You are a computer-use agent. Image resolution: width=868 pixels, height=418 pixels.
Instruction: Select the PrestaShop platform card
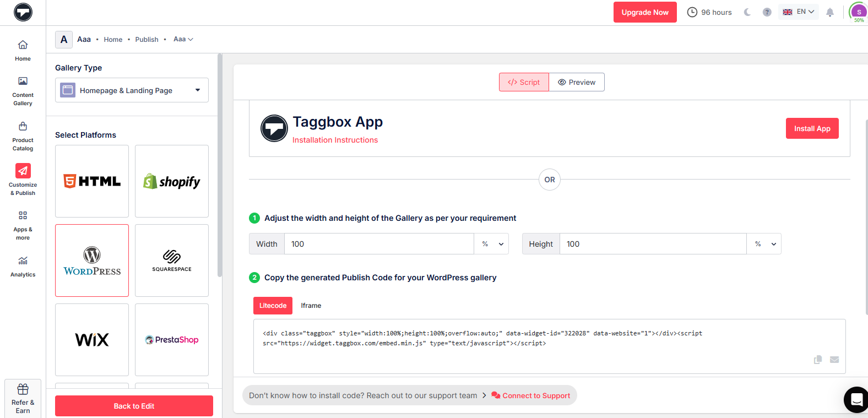172,340
